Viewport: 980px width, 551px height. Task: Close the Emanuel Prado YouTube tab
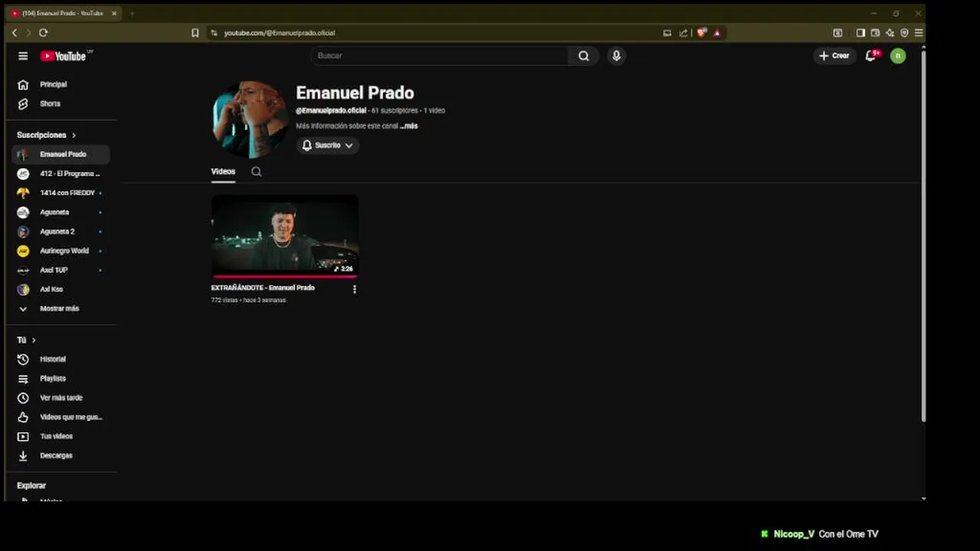click(114, 13)
